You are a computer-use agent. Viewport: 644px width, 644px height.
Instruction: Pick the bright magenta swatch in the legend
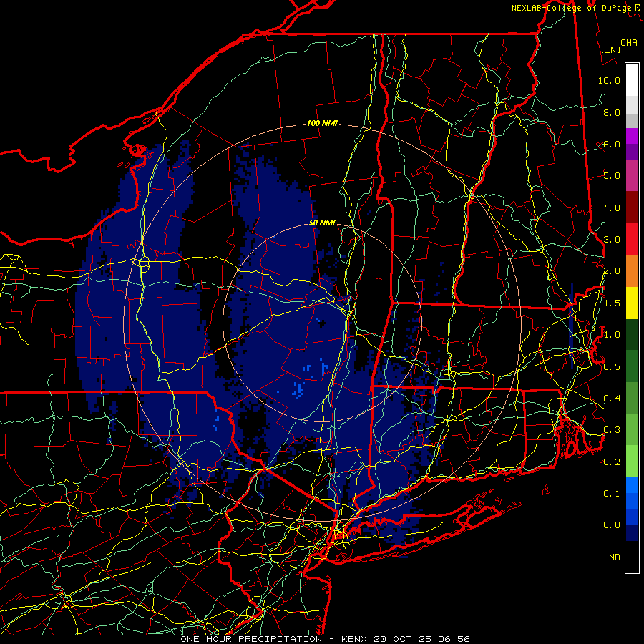pos(632,136)
